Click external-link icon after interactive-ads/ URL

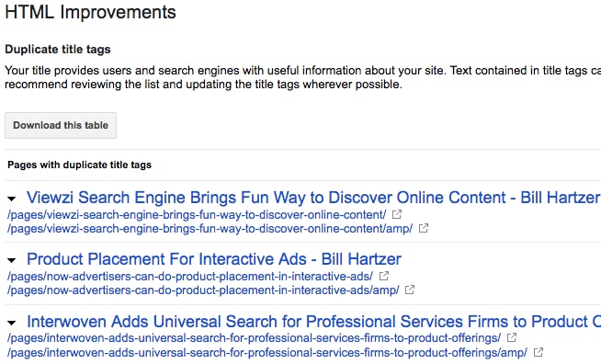tap(384, 276)
